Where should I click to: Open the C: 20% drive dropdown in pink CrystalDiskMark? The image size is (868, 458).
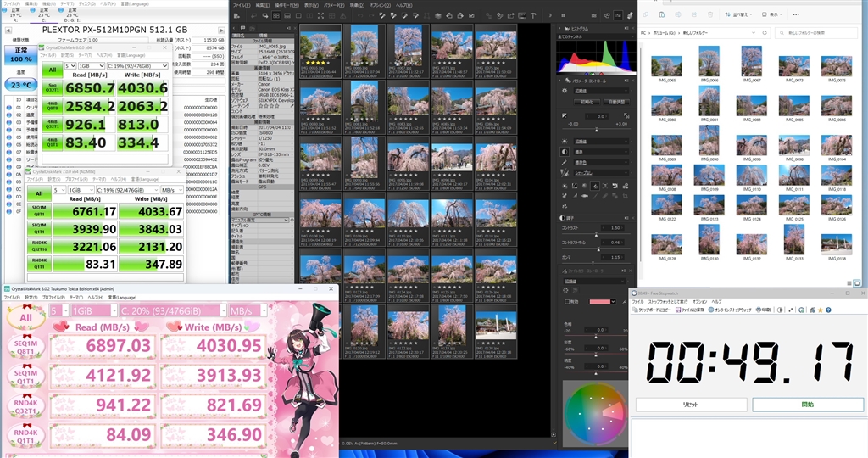pos(173,310)
